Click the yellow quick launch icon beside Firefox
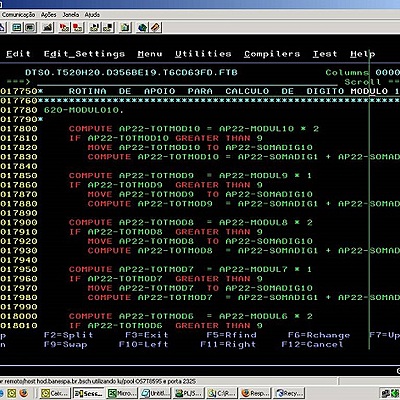The height and width of the screenshot is (400, 400). pyautogui.click(x=11, y=393)
